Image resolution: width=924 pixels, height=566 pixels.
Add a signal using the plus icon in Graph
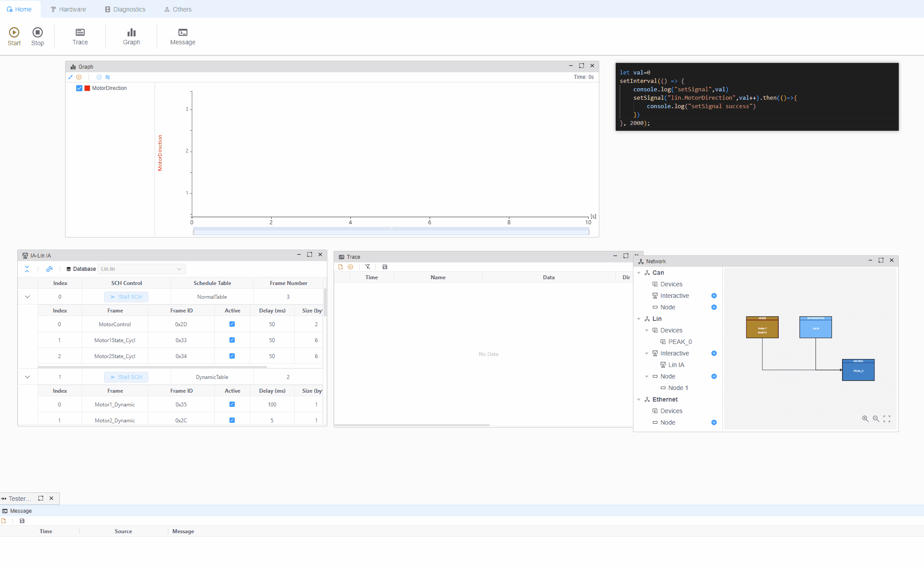click(99, 77)
